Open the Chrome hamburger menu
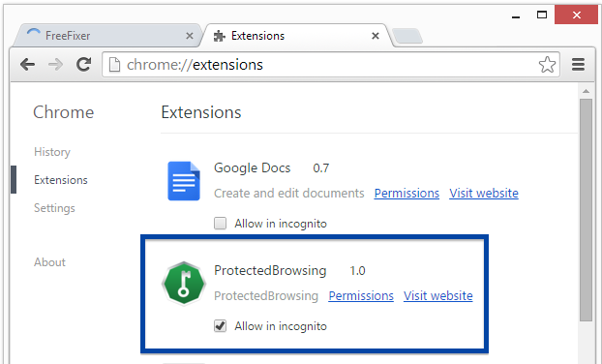The width and height of the screenshot is (602, 364). [x=578, y=65]
